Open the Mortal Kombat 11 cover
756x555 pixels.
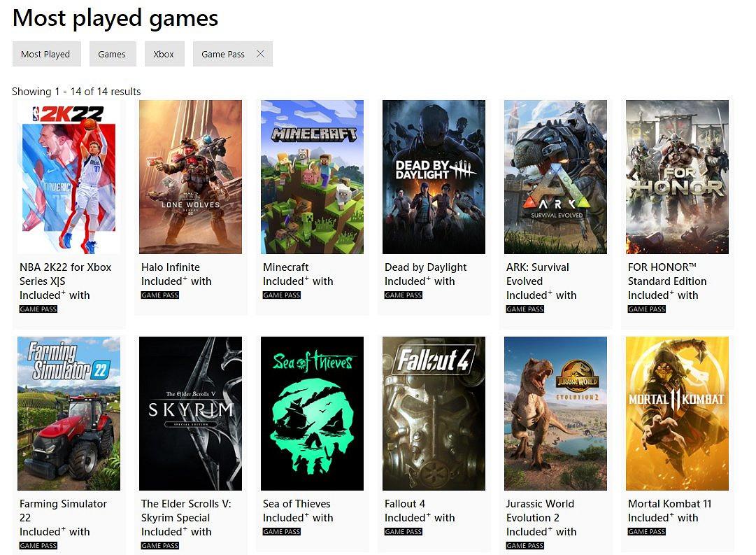pos(677,413)
